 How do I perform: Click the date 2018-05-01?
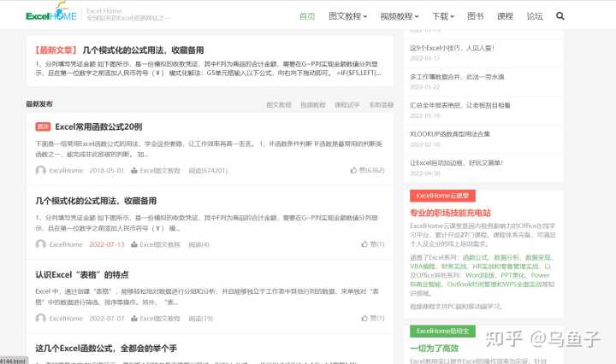pos(106,171)
